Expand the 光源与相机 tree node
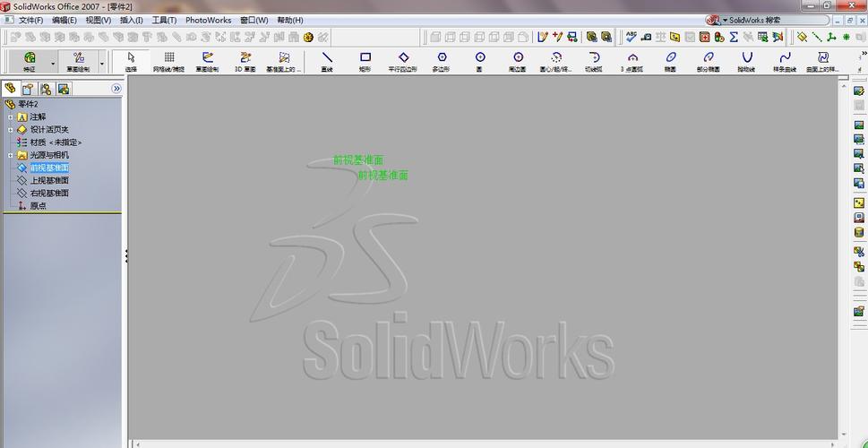The image size is (868, 448). [x=10, y=155]
